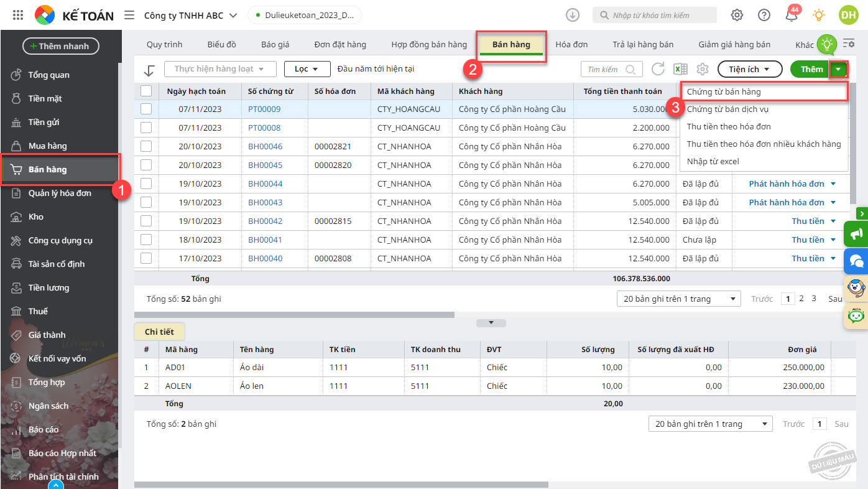The height and width of the screenshot is (489, 868).
Task: Select the checkbox for voucher BH00046
Action: coord(146,146)
